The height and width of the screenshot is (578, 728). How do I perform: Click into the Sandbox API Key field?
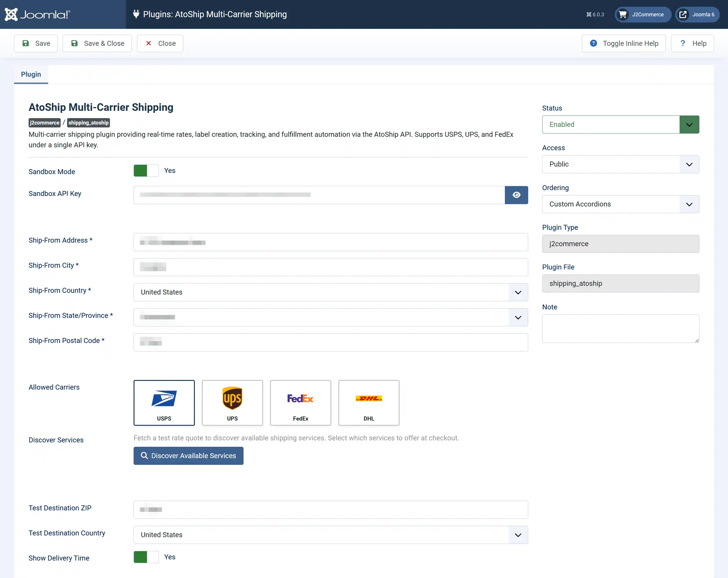click(x=319, y=195)
